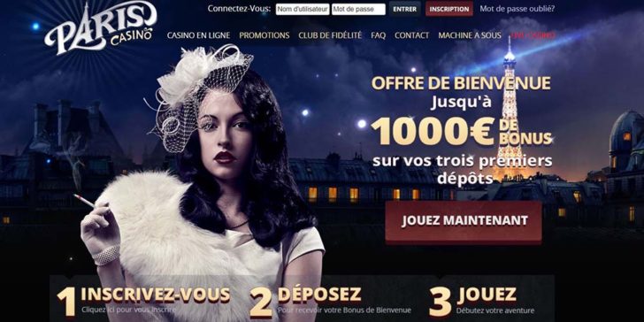
Task: Click the Mot de passe field
Action: pyautogui.click(x=358, y=9)
